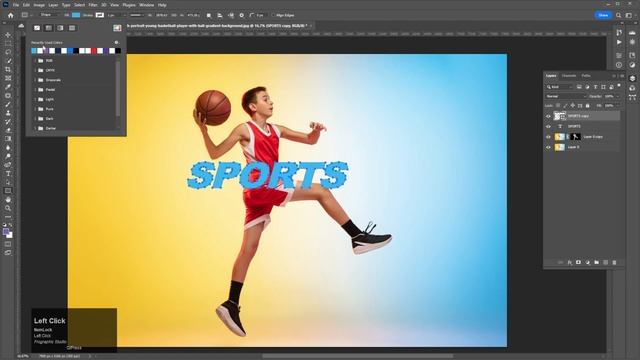This screenshot has width=640, height=360.
Task: Click the foreground color swatch
Action: pos(6,231)
